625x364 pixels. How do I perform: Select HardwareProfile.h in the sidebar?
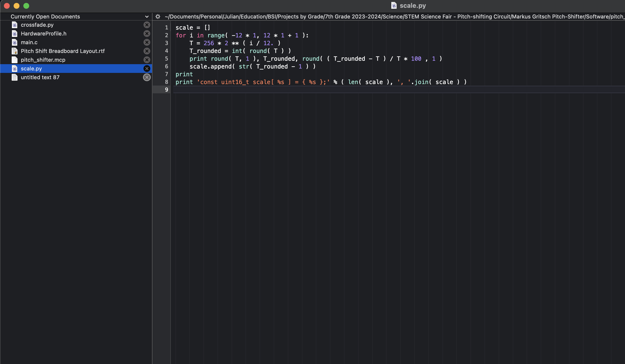point(44,34)
